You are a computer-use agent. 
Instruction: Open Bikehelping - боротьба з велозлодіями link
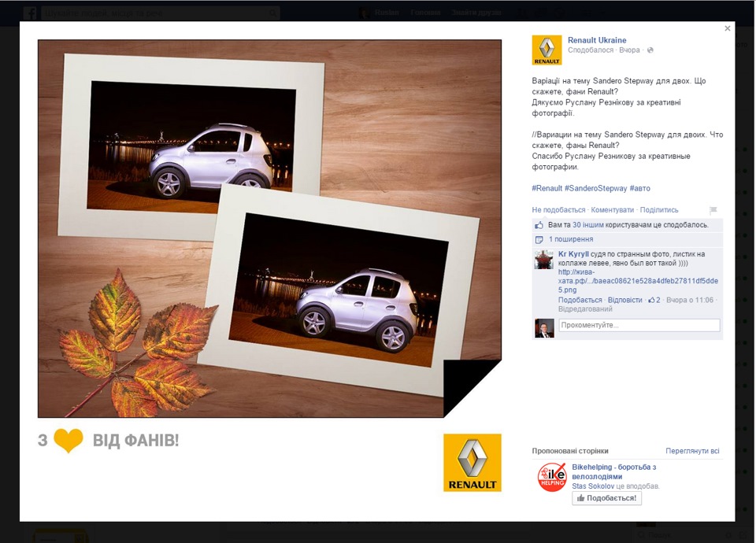[613, 471]
